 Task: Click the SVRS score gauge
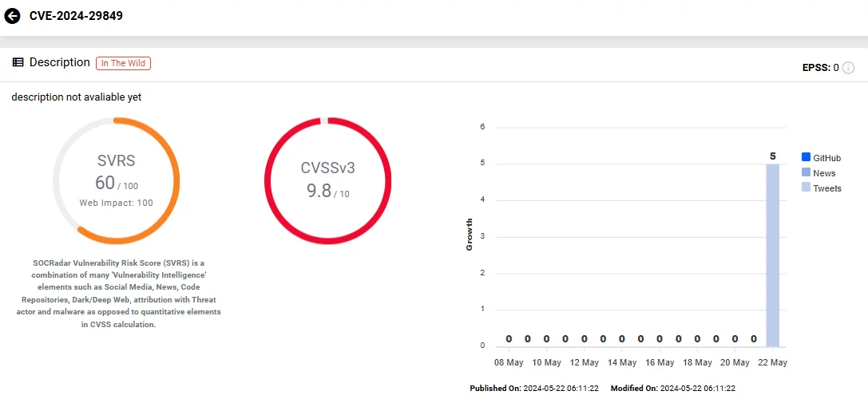[117, 180]
